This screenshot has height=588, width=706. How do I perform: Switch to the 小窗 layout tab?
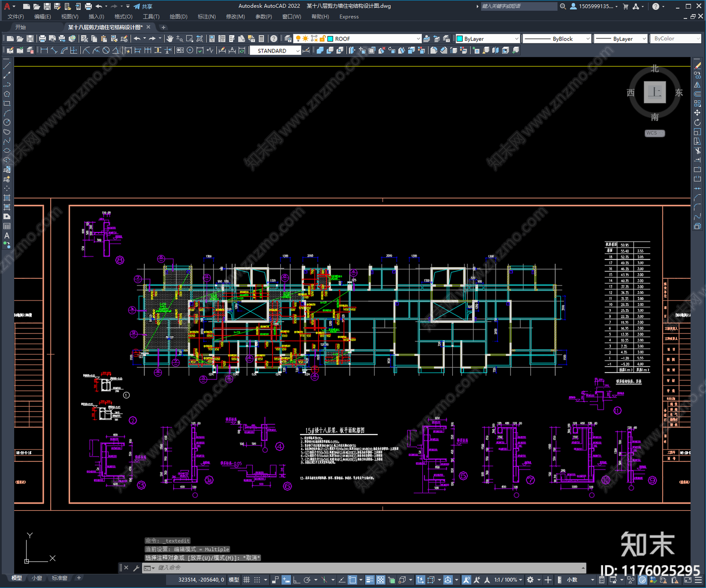(37, 578)
